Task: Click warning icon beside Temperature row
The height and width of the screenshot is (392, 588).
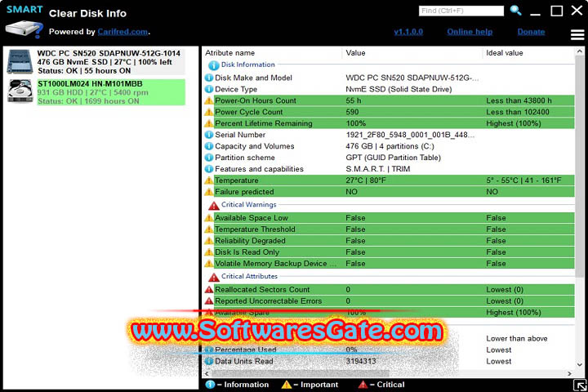Action: click(209, 180)
